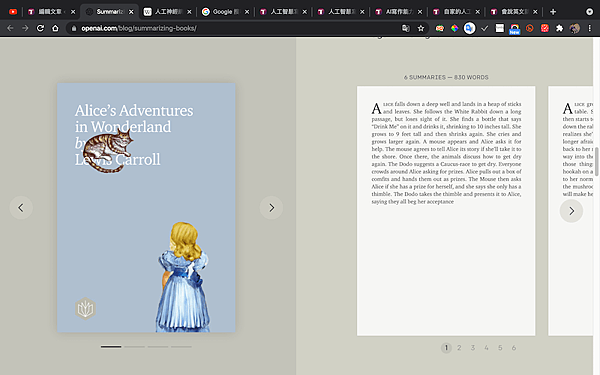Open translate-this-page icon in address bar
Screen dimensions: 600x375
(406, 28)
